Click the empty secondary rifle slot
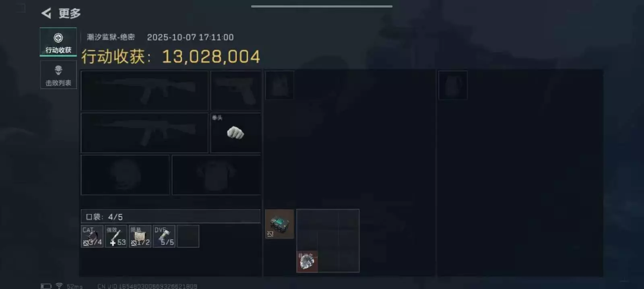 (144, 132)
